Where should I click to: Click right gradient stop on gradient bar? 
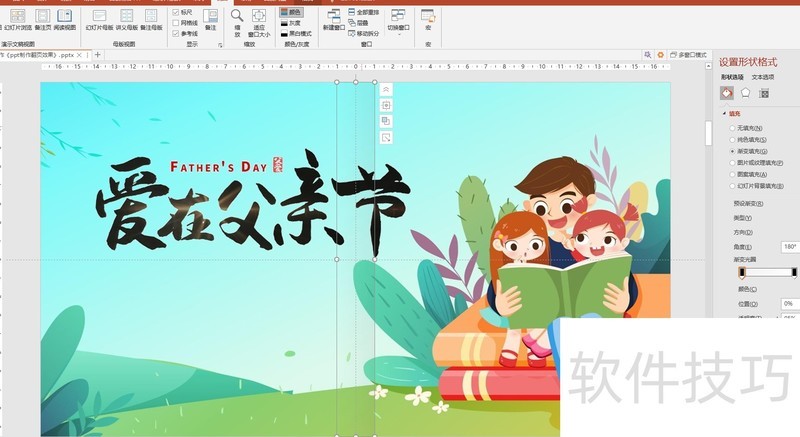pyautogui.click(x=794, y=273)
